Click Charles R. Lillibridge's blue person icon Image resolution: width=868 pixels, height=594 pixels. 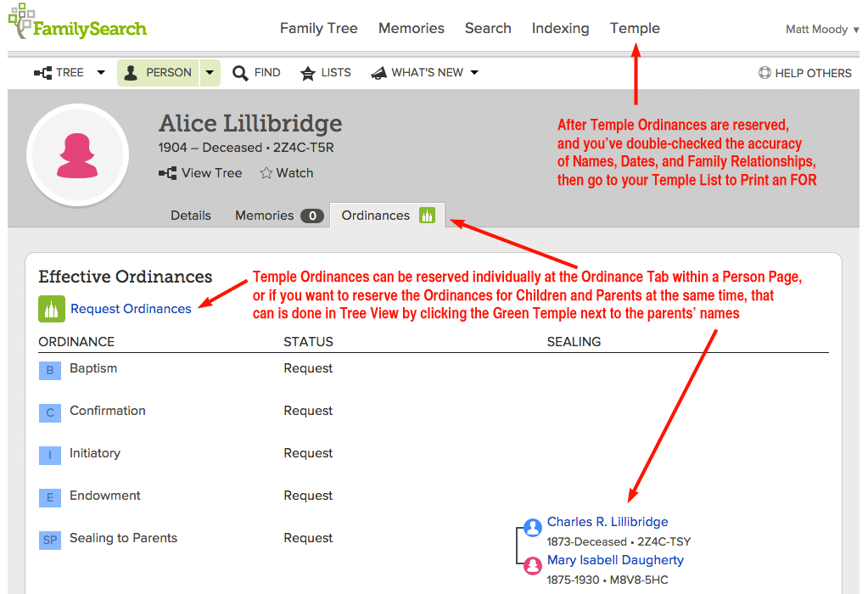[533, 527]
